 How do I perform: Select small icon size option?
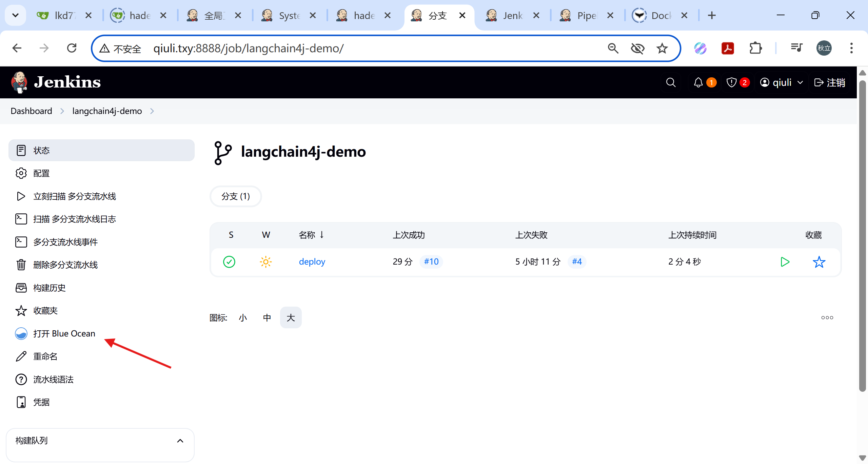(243, 318)
